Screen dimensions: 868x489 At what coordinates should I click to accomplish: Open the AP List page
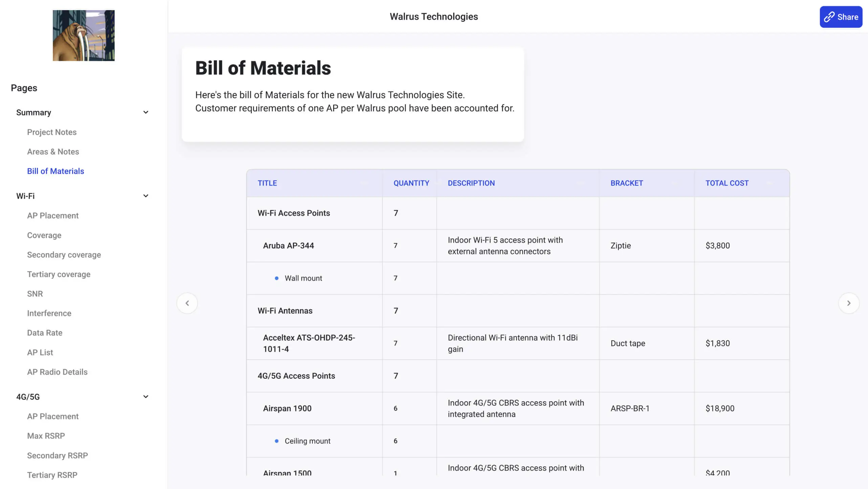pos(40,353)
